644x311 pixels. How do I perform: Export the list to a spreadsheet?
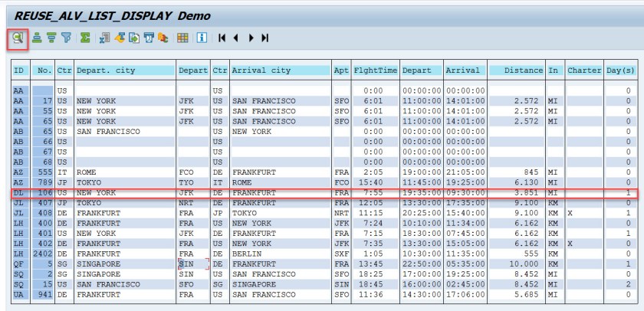[x=105, y=38]
